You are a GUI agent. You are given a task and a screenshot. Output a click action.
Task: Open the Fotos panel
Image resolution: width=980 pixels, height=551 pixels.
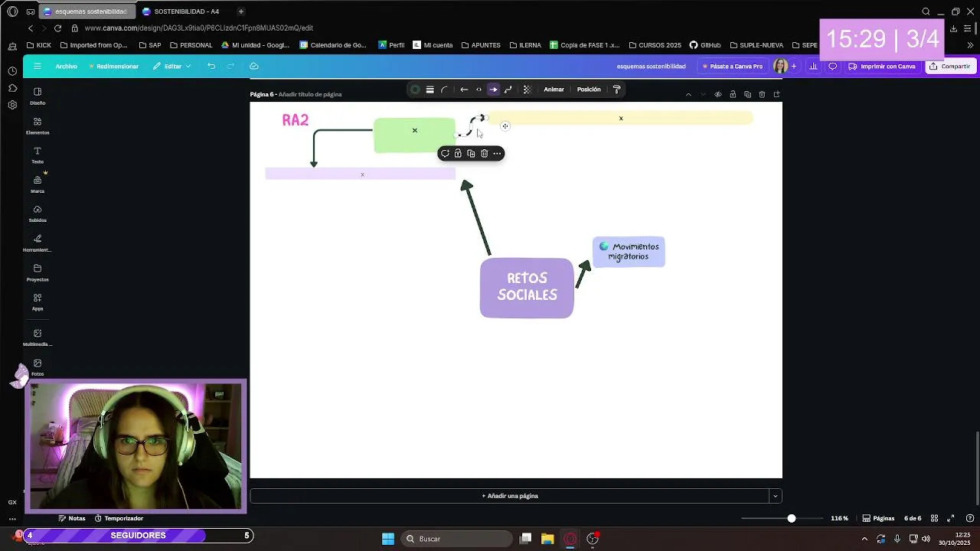38,367
